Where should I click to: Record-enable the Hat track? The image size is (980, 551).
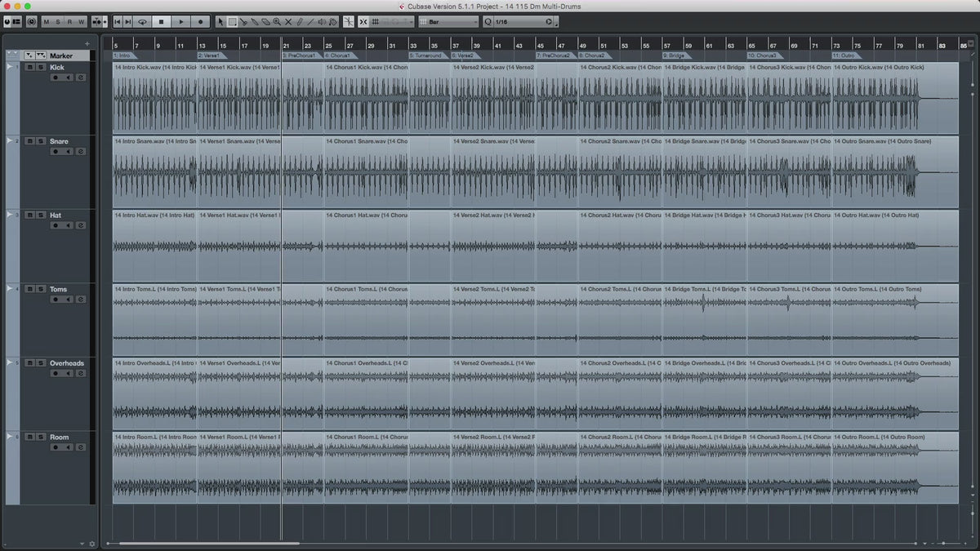click(56, 225)
